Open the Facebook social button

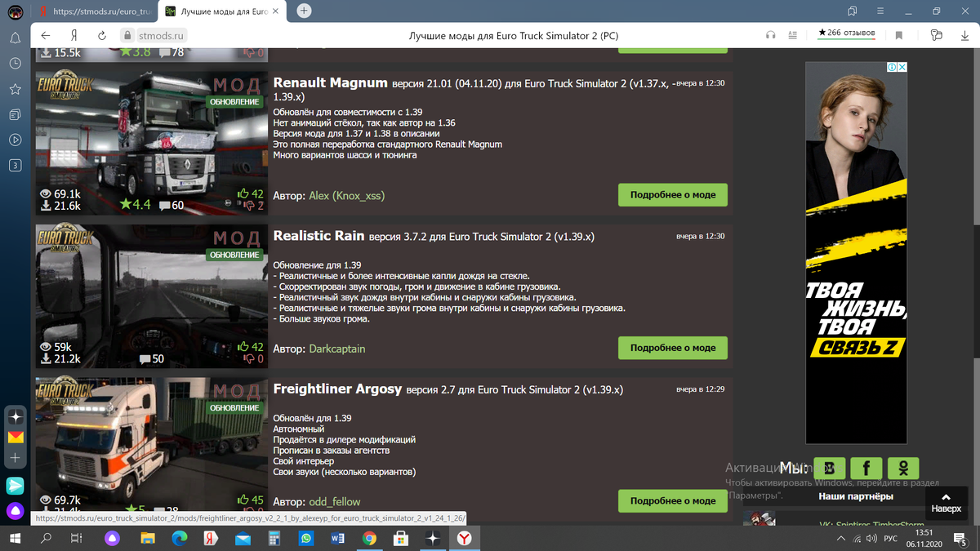[x=866, y=468]
